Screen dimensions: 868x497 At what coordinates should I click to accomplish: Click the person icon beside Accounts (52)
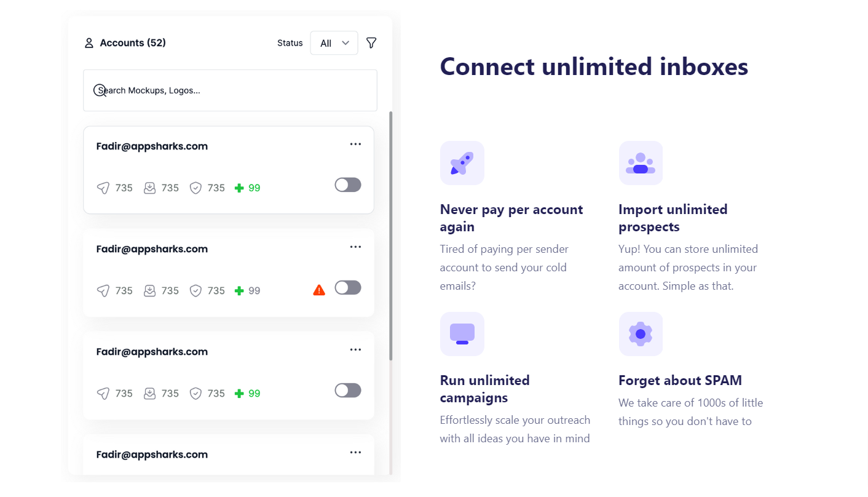point(89,43)
